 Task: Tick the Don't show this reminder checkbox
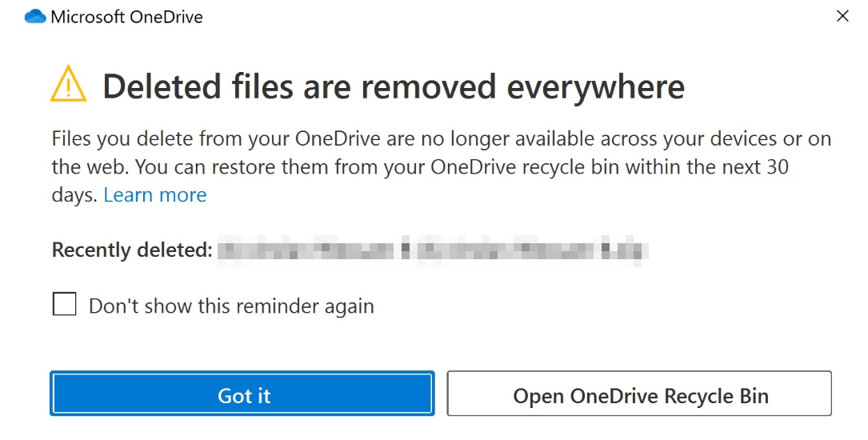[64, 305]
